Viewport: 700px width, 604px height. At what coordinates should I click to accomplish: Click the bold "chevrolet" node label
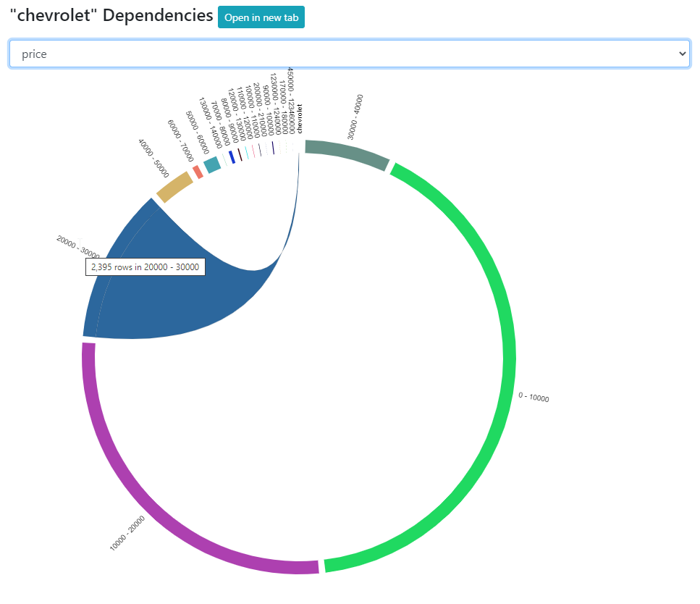[299, 119]
